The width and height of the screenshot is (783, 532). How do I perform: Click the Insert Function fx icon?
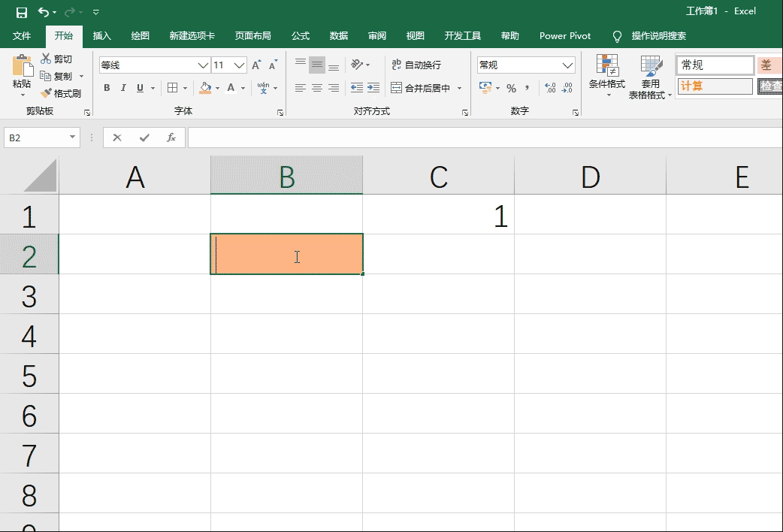(171, 138)
